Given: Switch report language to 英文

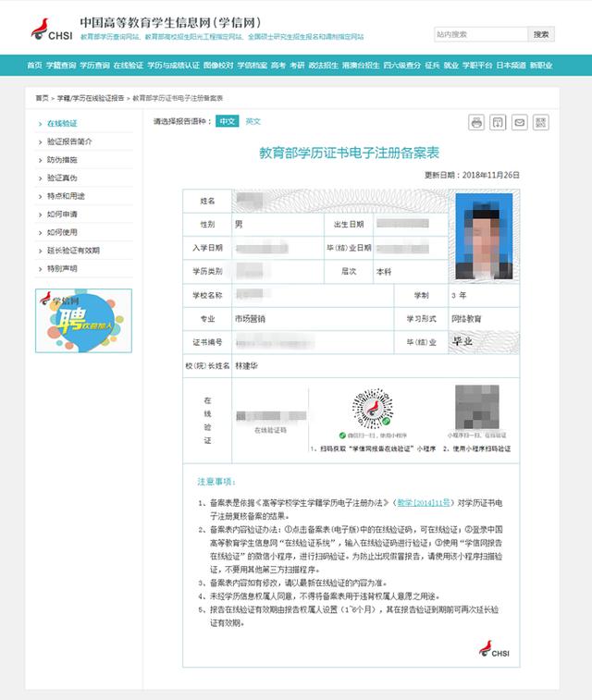Looking at the screenshot, I should coord(253,121).
